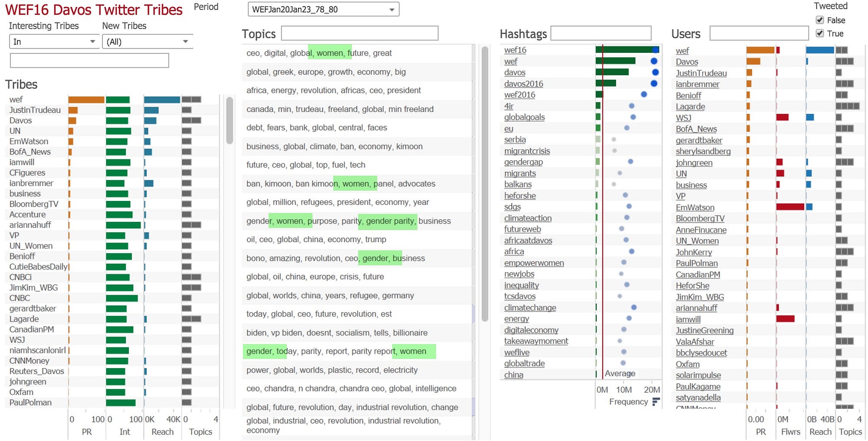The width and height of the screenshot is (868, 441).
Task: Select topic 'ceo, chandra, n chandra'
Action: pos(357,388)
